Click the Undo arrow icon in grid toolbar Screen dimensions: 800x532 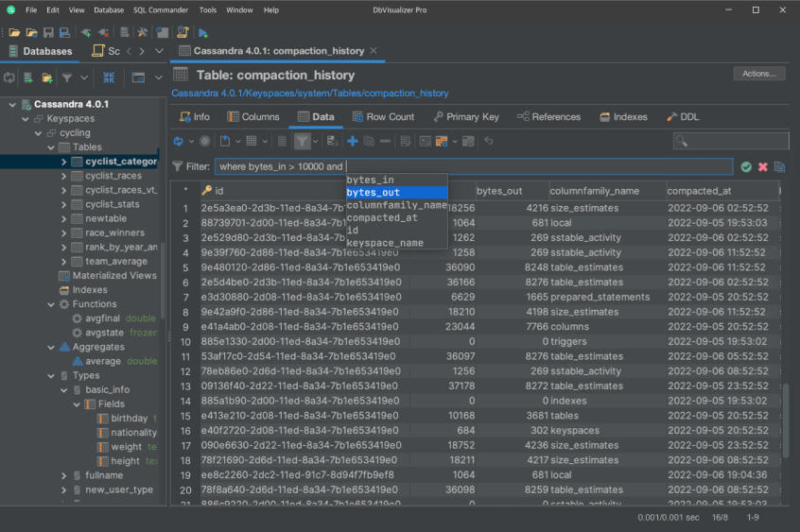coord(489,141)
